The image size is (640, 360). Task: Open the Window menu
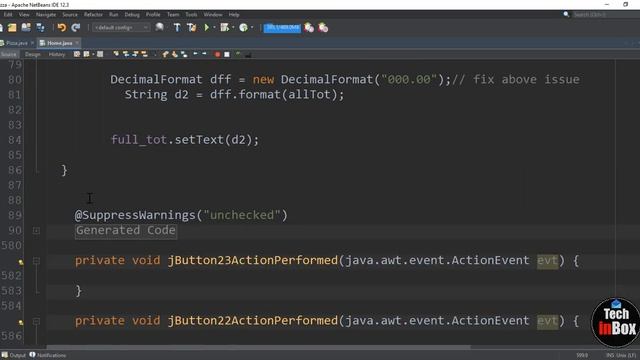coord(213,14)
